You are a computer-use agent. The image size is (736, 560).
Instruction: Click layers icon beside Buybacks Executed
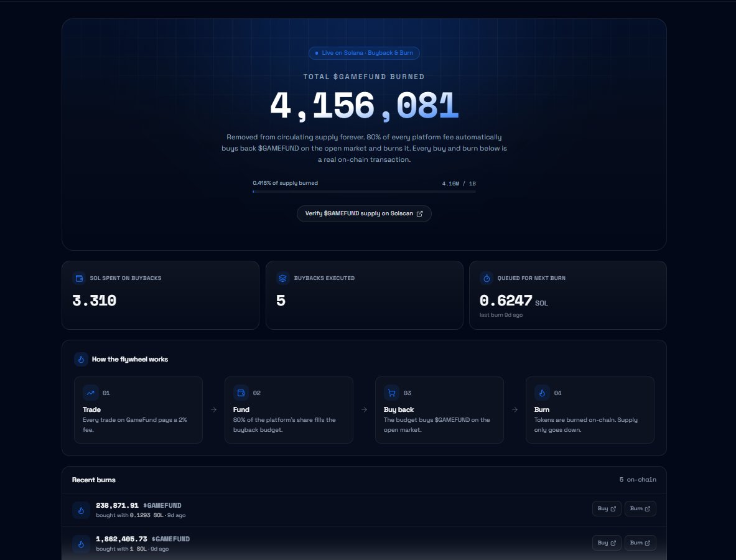click(282, 278)
